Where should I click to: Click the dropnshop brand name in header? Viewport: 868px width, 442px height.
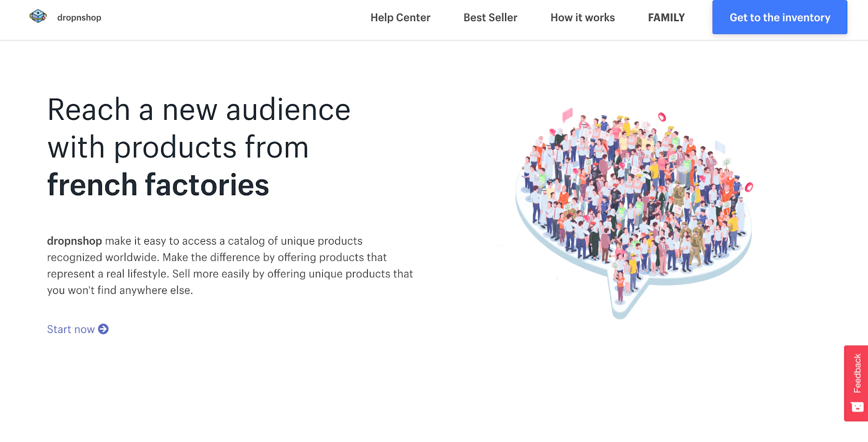pos(79,17)
